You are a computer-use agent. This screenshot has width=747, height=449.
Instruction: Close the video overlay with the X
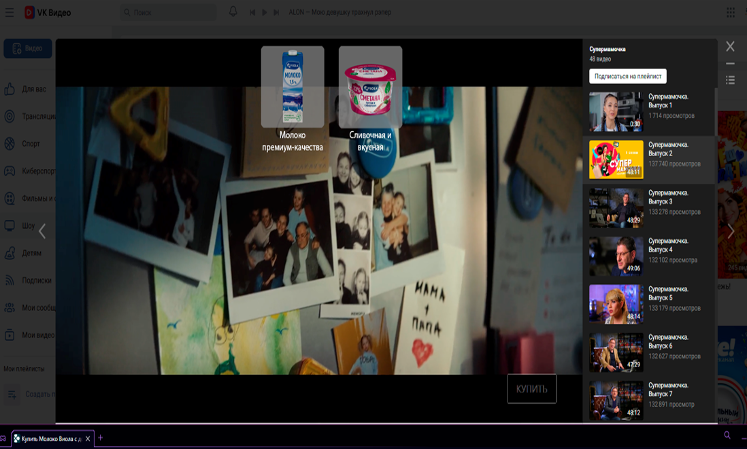point(730,47)
